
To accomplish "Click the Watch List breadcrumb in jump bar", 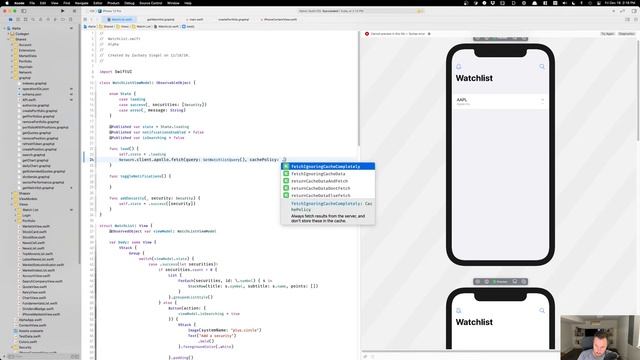I will [142, 27].
